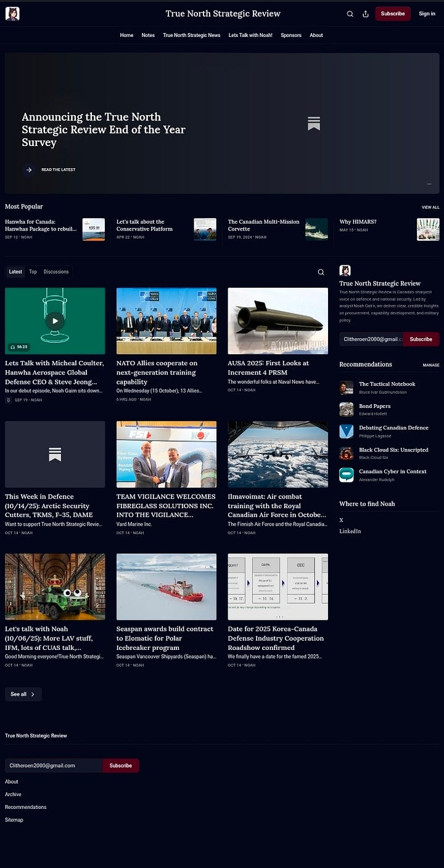Open the publication avatar logo in the header
This screenshot has width=444, height=868.
click(x=12, y=14)
